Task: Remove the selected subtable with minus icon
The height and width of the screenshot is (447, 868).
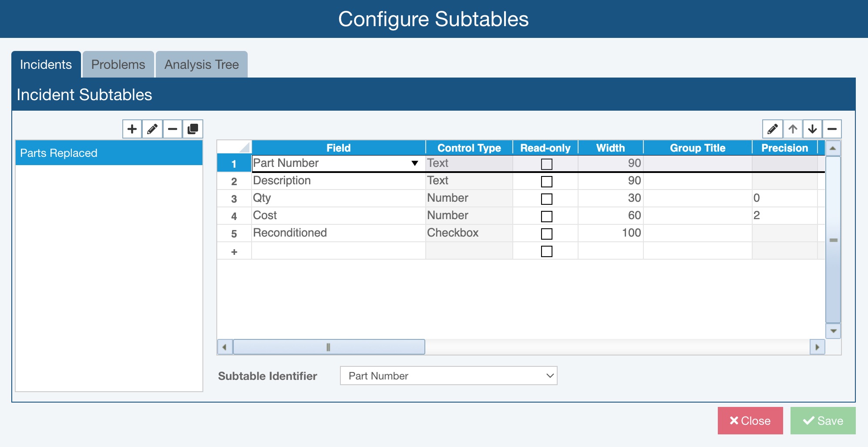Action: [x=172, y=129]
